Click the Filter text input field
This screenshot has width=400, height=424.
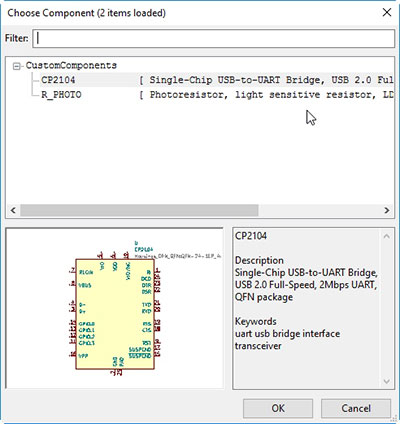click(214, 38)
